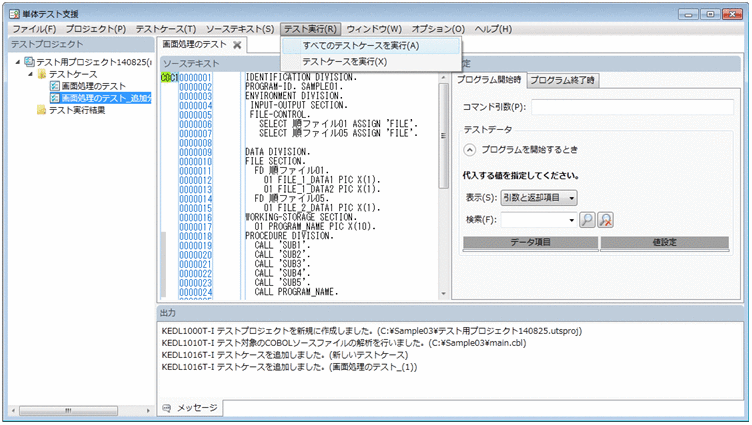Image resolution: width=752 pixels, height=425 pixels.
Task: Click the project icon beside テスト用プロジェクト140825
Action: coord(29,62)
